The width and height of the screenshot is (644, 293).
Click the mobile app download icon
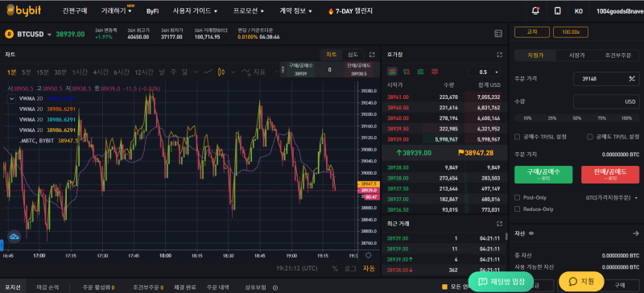point(557,11)
